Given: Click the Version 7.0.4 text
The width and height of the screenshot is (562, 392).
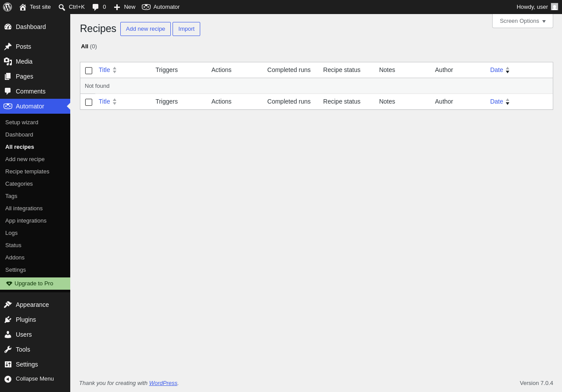Looking at the screenshot, I should coord(537,383).
